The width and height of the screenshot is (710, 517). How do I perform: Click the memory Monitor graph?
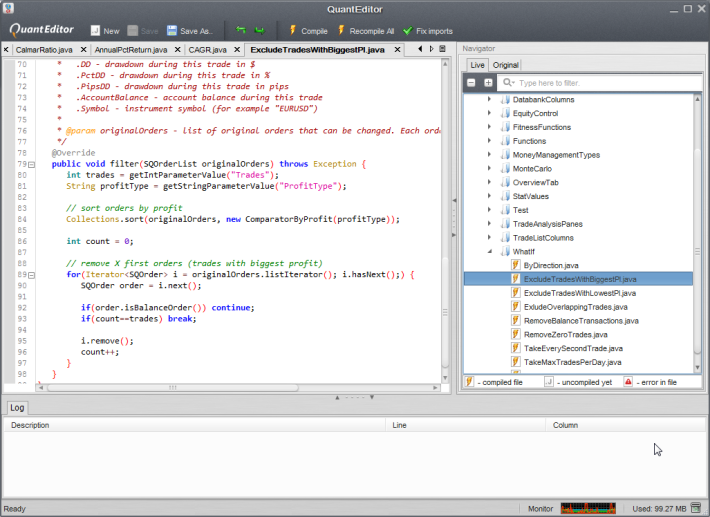(x=588, y=508)
